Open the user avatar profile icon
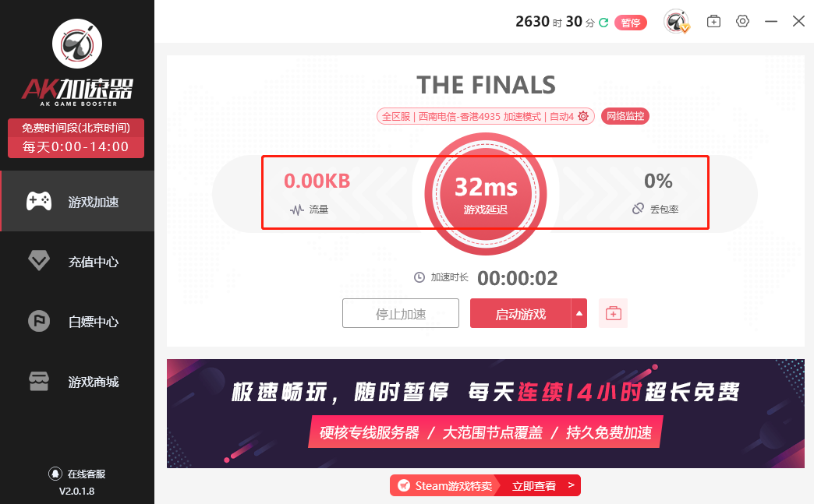Viewport: 814px width, 504px height. tap(677, 22)
